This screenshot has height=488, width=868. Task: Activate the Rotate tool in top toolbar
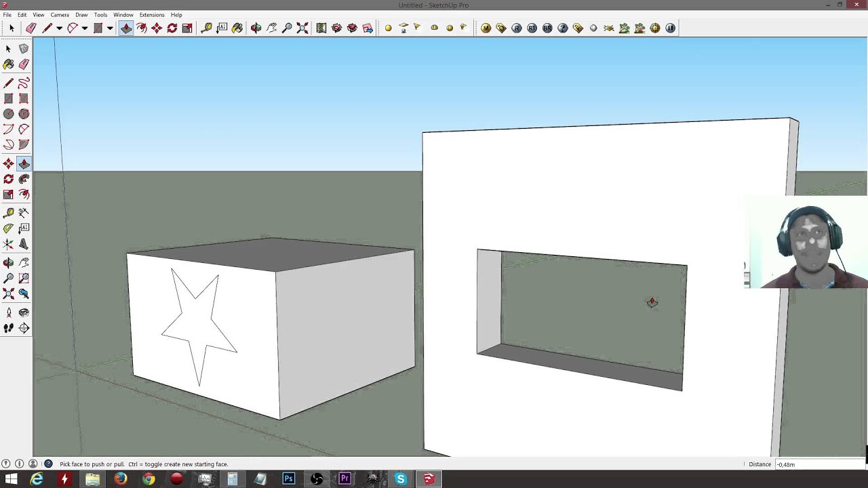coord(172,28)
